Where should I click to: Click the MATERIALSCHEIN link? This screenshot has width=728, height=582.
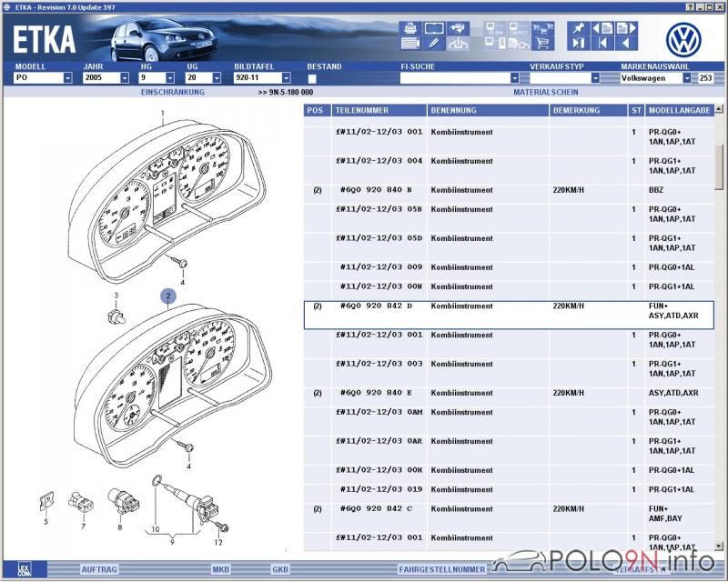pyautogui.click(x=546, y=92)
